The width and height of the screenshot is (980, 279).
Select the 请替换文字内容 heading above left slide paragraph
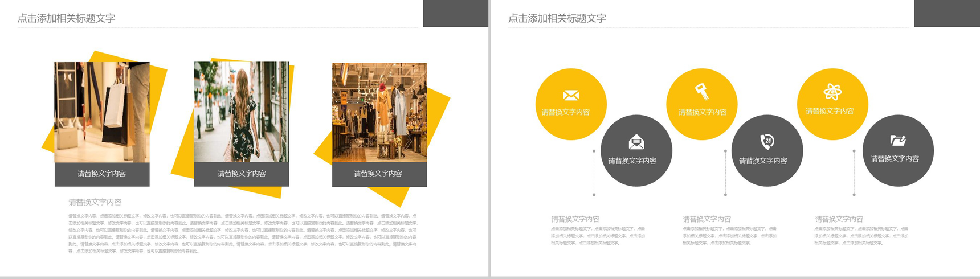(x=95, y=202)
